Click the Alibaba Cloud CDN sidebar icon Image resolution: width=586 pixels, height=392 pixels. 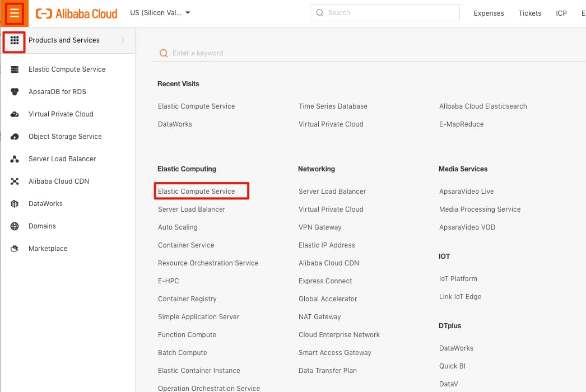point(15,181)
